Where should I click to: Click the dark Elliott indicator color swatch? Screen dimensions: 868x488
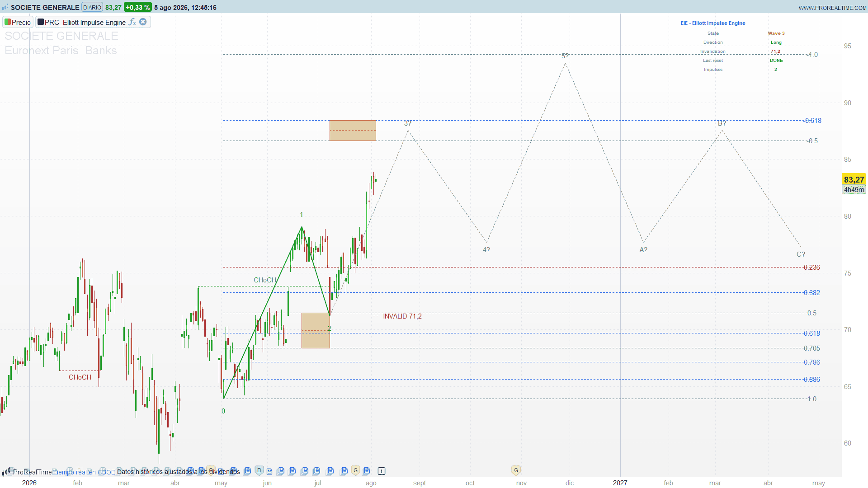pyautogui.click(x=41, y=22)
